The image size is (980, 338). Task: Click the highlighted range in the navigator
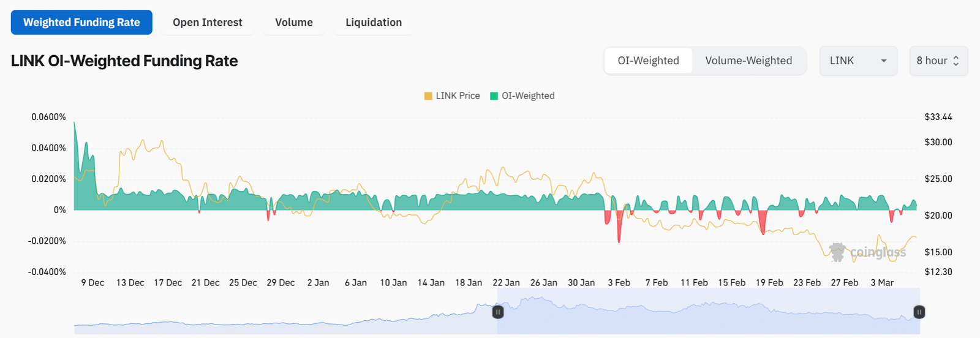[704, 312]
